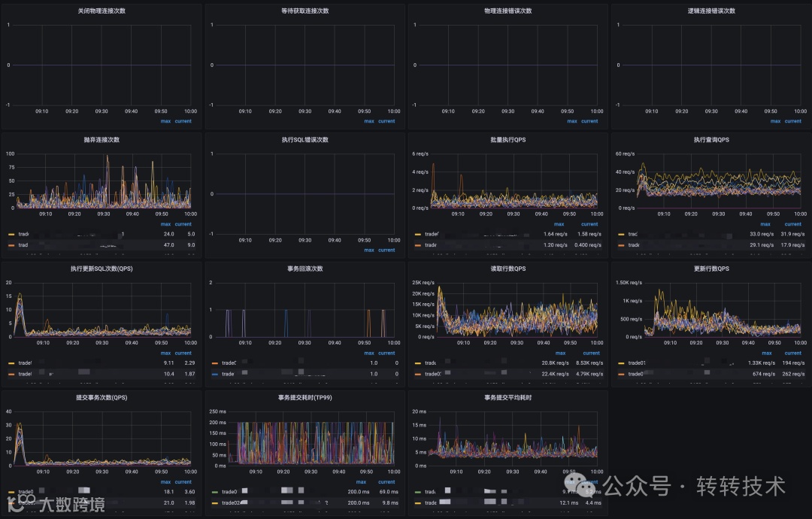
Task: Click yellow series swatch in 批量执行QPS legend
Action: (x=418, y=234)
